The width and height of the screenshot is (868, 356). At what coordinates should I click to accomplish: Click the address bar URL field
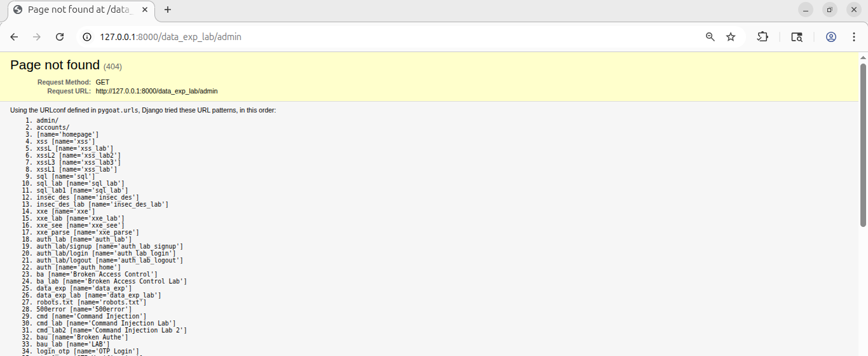click(x=381, y=37)
